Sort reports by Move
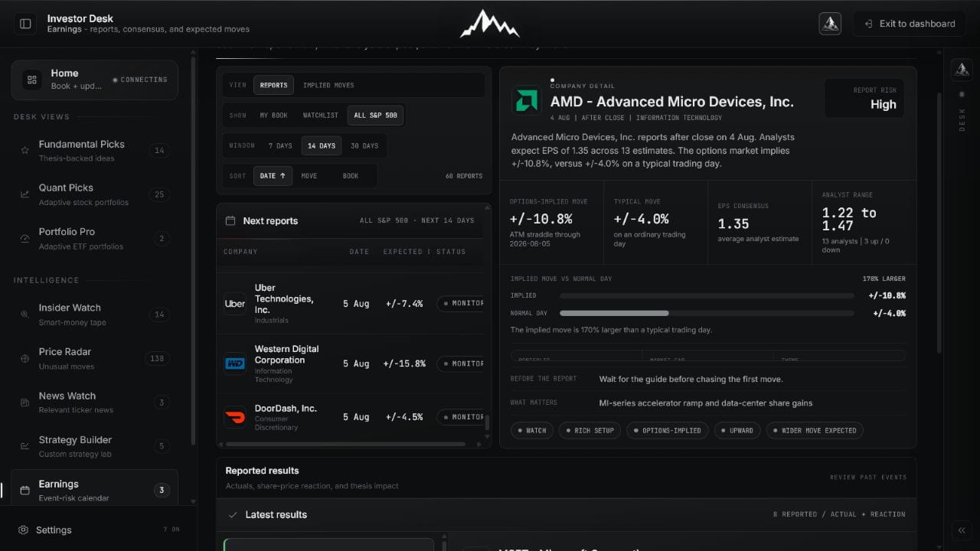980x551 pixels. [x=309, y=176]
